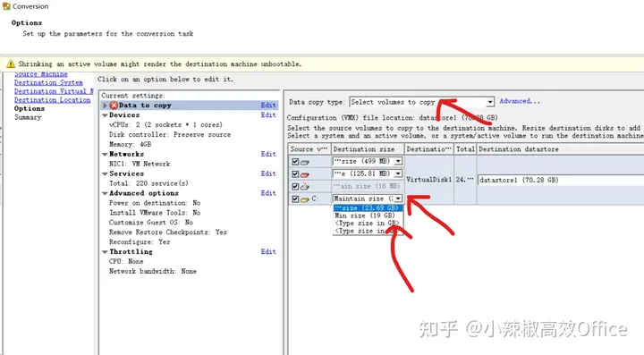Viewport: 644px width, 355px height.
Task: Click Edit link for Advanced options
Action: (268, 193)
